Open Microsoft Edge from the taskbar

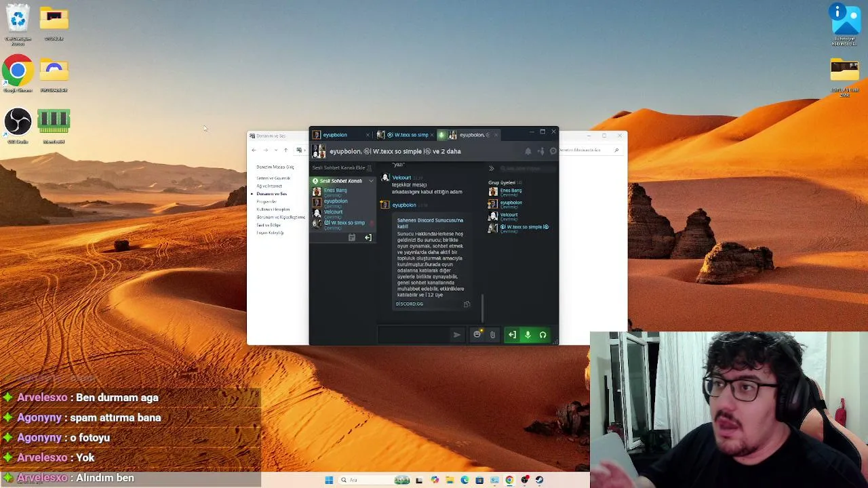tap(465, 480)
